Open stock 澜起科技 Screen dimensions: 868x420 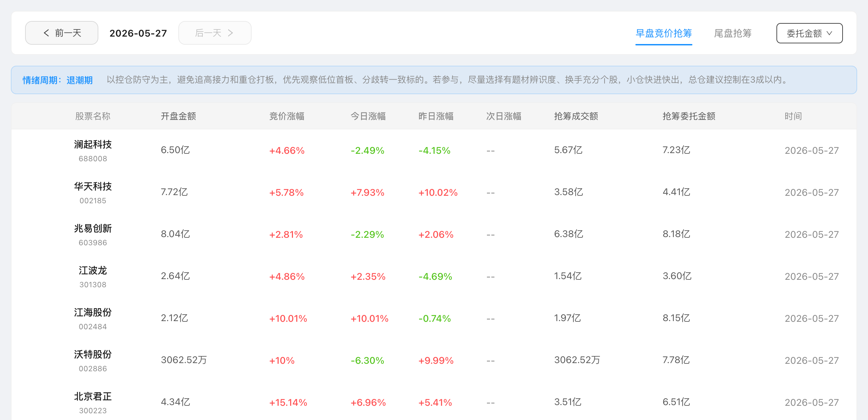pos(93,144)
